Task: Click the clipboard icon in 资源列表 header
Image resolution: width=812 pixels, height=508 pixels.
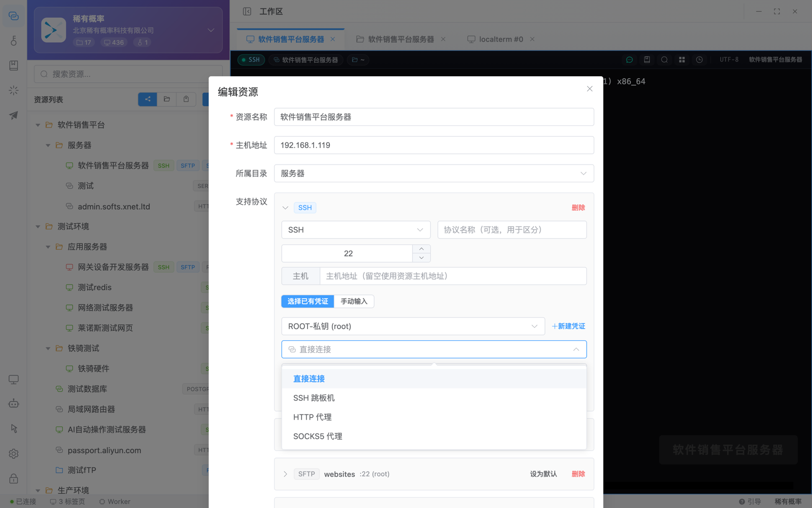Action: coord(186,100)
